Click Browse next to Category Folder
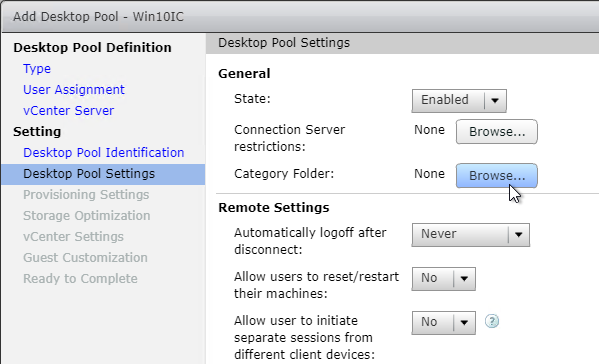Viewport: 599px width, 364px height. tap(497, 176)
